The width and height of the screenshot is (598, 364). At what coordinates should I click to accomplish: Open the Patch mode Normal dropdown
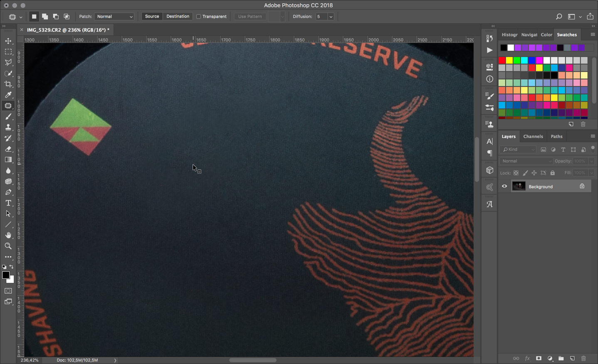pos(114,17)
